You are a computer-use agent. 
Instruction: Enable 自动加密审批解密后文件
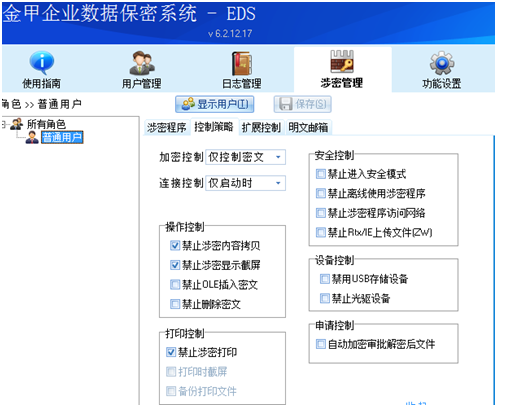point(321,344)
